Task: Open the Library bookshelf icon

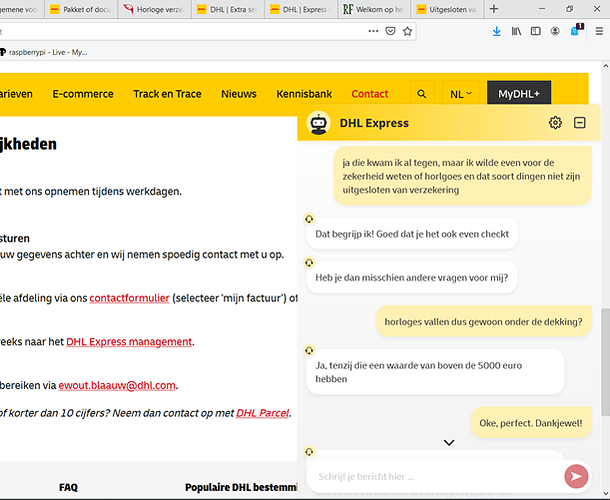Action: (x=516, y=31)
